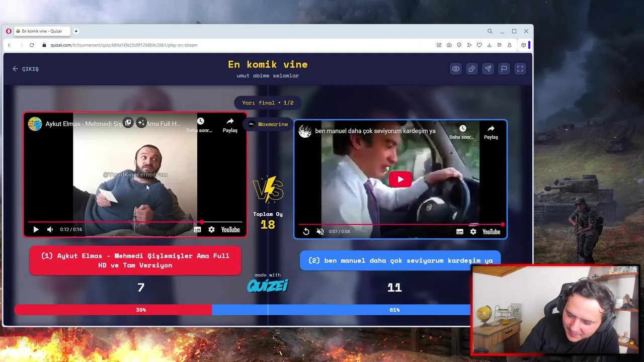Click Paylaş share on right video
This screenshot has height=362, width=644.
pos(491,133)
